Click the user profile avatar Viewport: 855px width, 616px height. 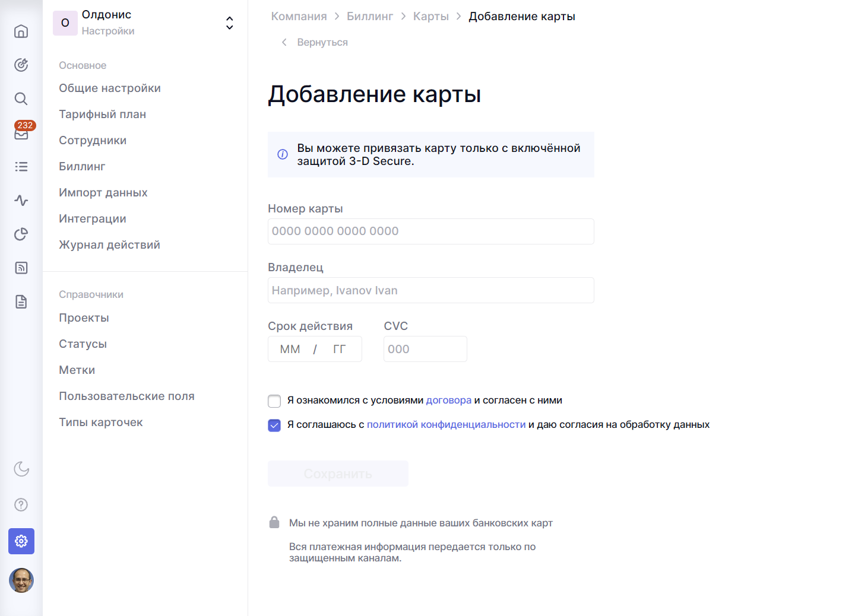pyautogui.click(x=21, y=580)
